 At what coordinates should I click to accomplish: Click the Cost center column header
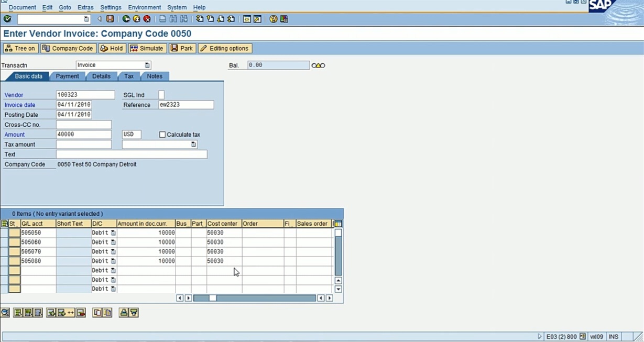[224, 224]
